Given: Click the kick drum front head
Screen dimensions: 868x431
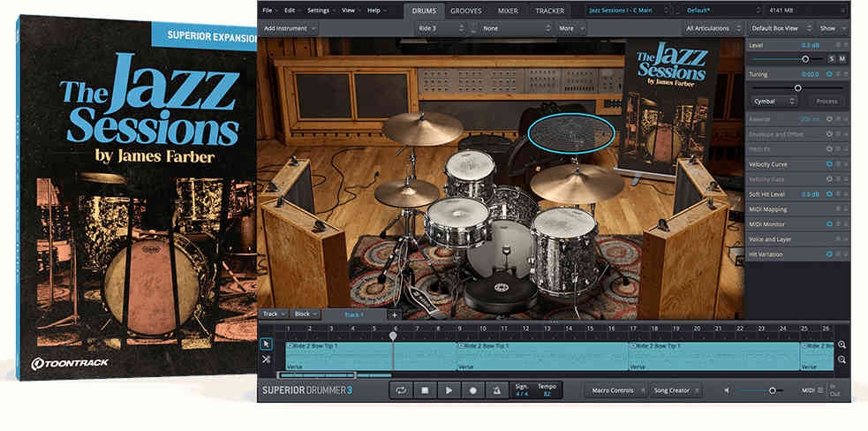Looking at the screenshot, I should pyautogui.click(x=501, y=251).
